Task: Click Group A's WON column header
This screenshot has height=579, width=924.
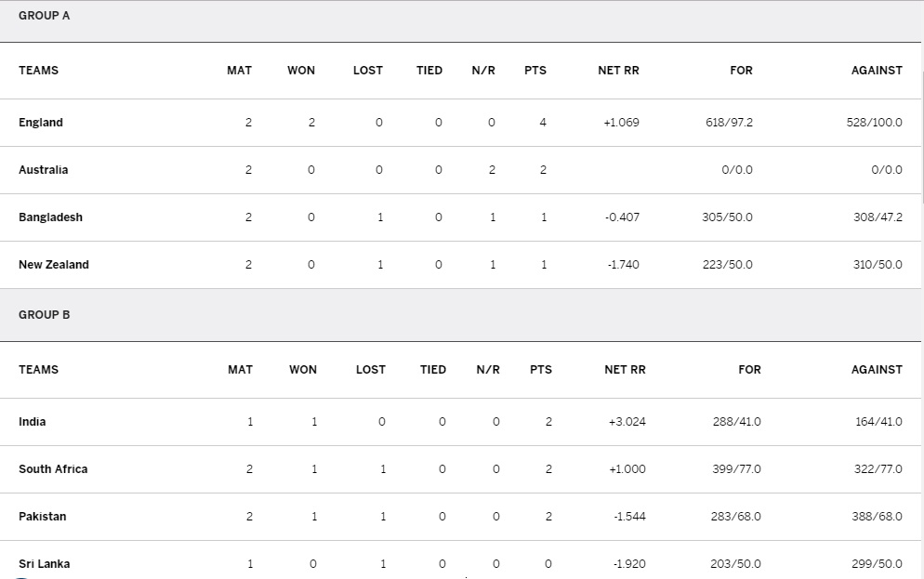Action: click(x=301, y=71)
